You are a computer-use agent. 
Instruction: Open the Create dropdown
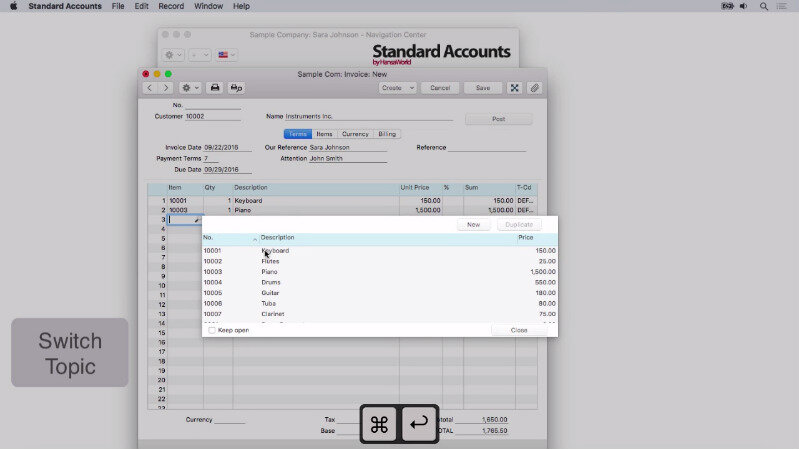pyautogui.click(x=397, y=88)
